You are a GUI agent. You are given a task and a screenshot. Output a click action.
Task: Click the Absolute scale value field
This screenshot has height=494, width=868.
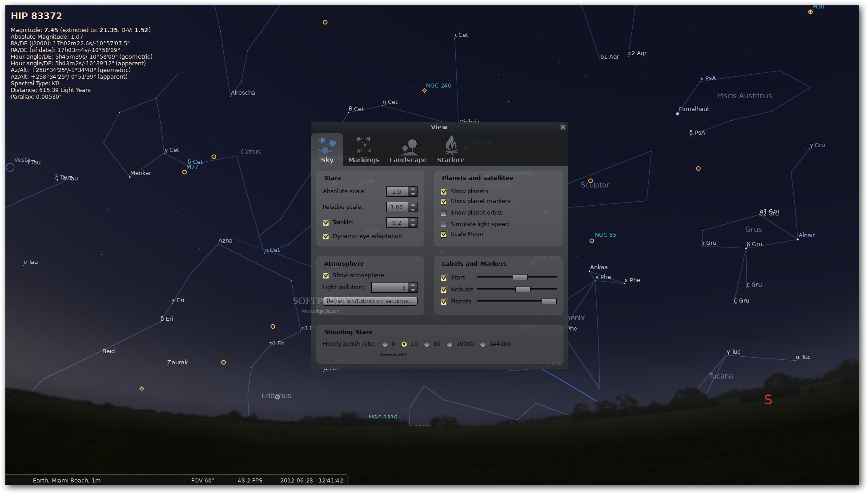[x=397, y=191]
